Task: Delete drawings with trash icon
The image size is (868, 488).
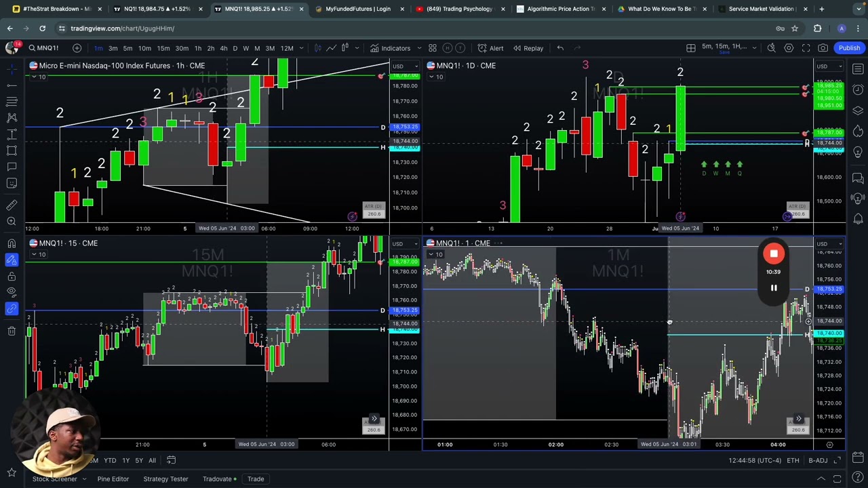Action: click(12, 330)
